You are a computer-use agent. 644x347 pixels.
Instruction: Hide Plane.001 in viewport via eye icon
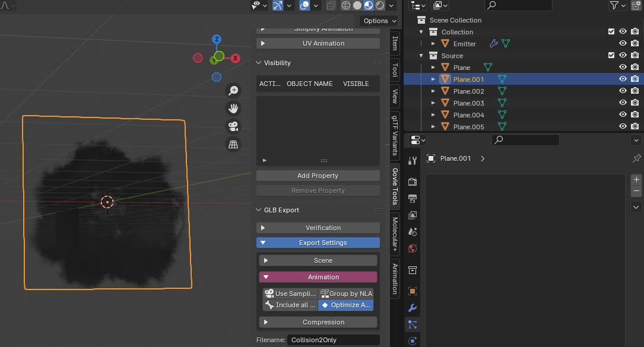(623, 79)
